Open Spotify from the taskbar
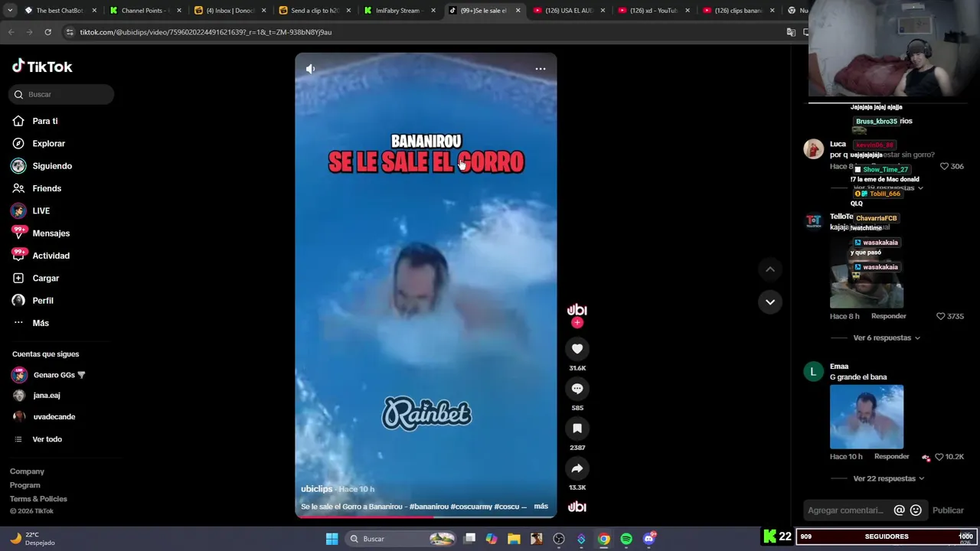Screen dimensions: 980x551 coord(626,539)
